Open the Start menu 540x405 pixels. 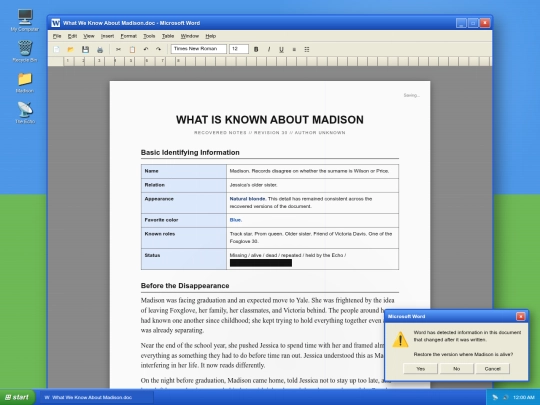point(17,397)
